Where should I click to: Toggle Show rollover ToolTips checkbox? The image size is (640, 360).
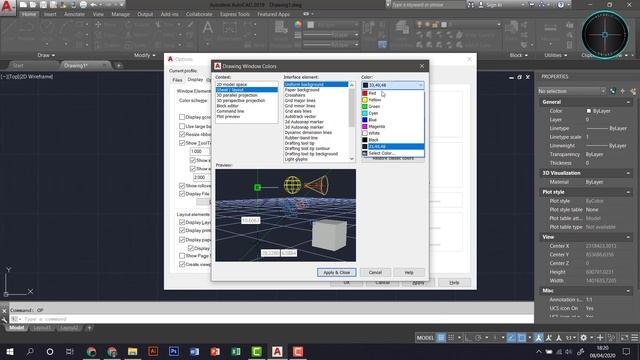[182, 185]
